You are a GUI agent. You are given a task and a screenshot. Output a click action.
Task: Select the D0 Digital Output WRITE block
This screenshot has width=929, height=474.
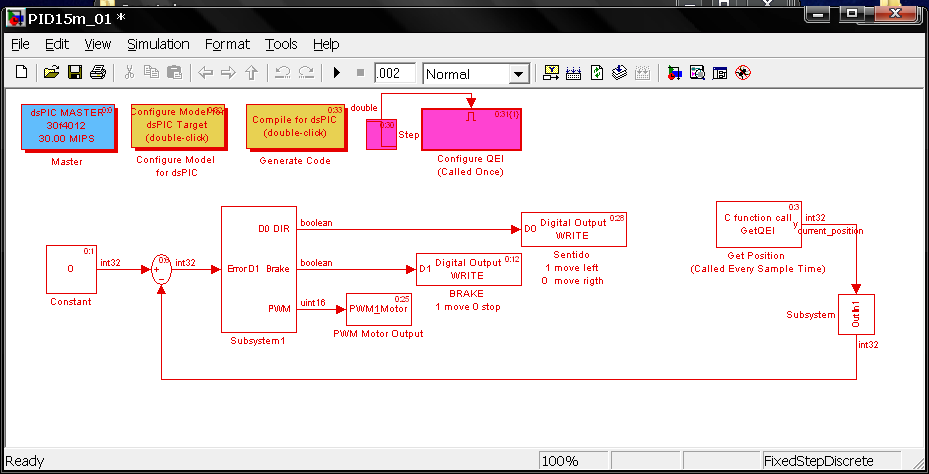[x=574, y=229]
